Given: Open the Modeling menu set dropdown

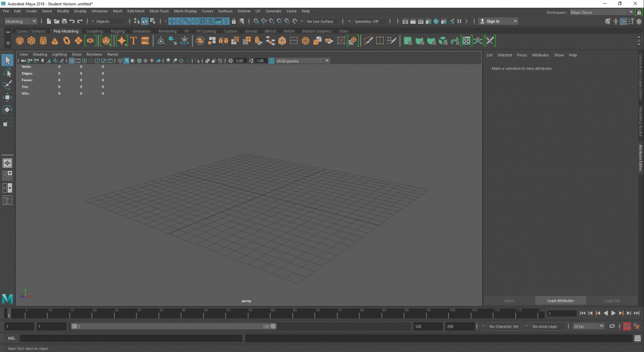Looking at the screenshot, I should pyautogui.click(x=21, y=21).
